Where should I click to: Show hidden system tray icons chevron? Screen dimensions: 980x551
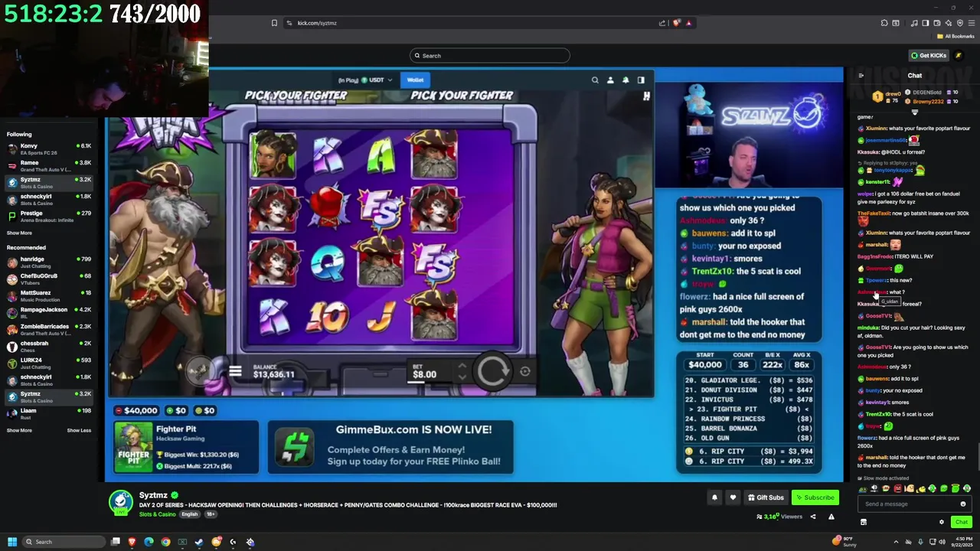(897, 542)
